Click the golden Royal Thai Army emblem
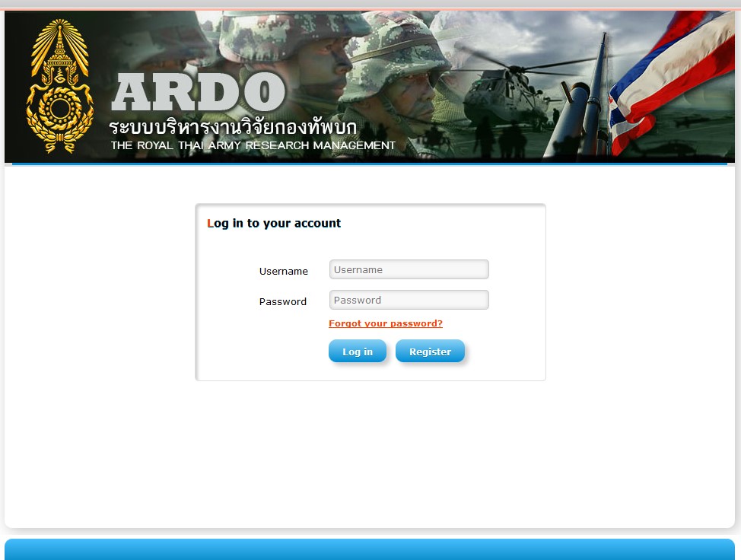Viewport: 741px width, 560px height. [x=59, y=86]
